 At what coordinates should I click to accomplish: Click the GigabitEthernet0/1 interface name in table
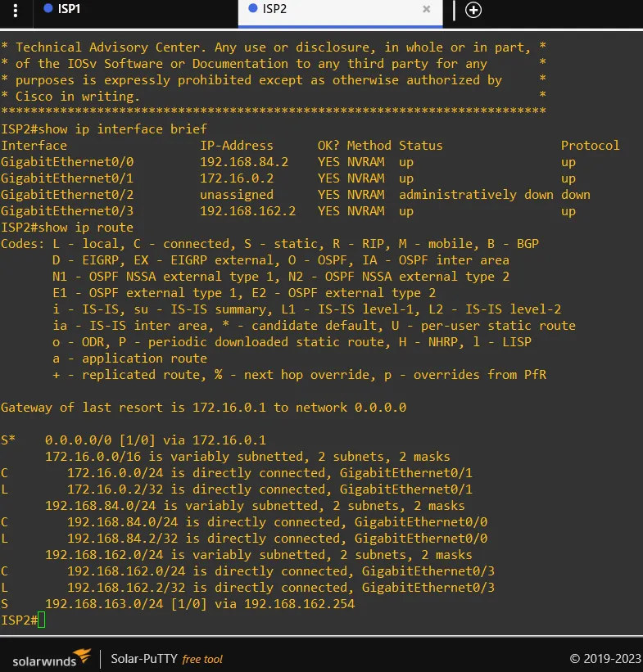point(67,178)
